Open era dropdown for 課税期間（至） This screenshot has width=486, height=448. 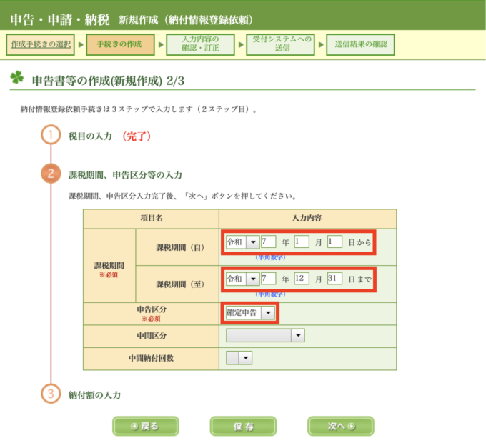pos(243,279)
